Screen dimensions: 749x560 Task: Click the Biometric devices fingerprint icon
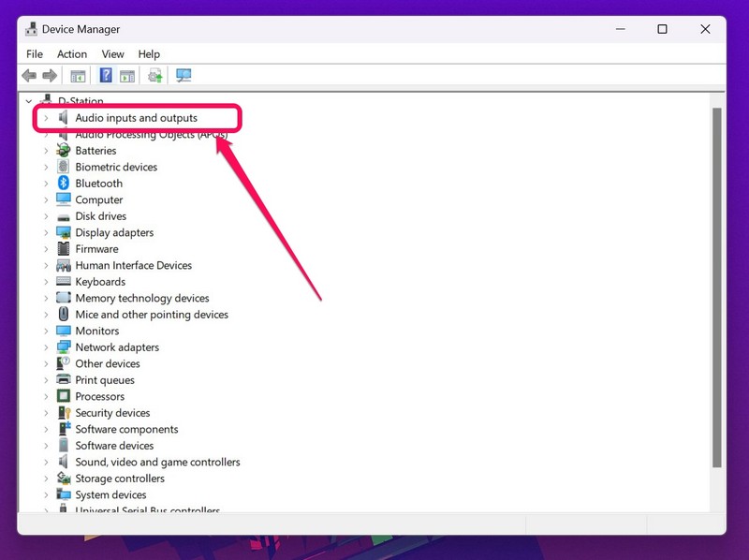[64, 167]
